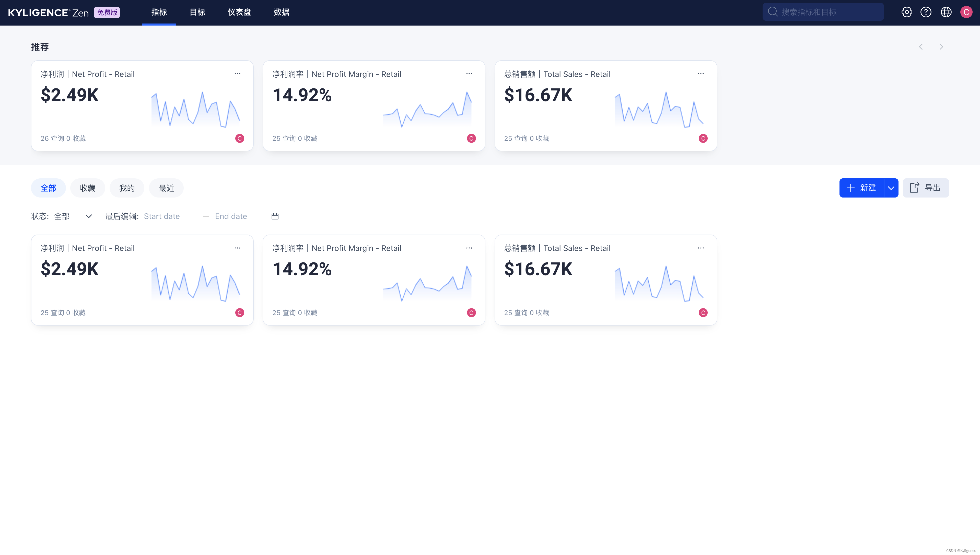Open the more menu on recommended Total Sales card

[x=701, y=74]
